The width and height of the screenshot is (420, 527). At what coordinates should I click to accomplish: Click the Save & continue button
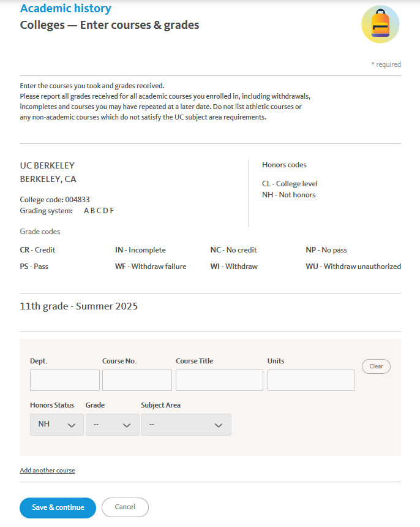point(58,507)
